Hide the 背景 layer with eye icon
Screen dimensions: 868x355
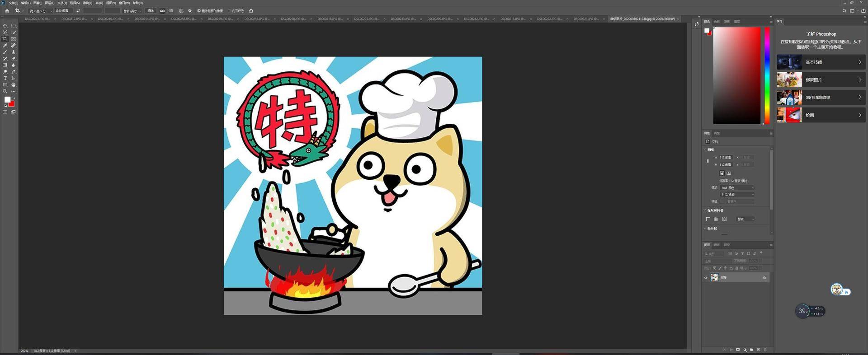pos(706,278)
